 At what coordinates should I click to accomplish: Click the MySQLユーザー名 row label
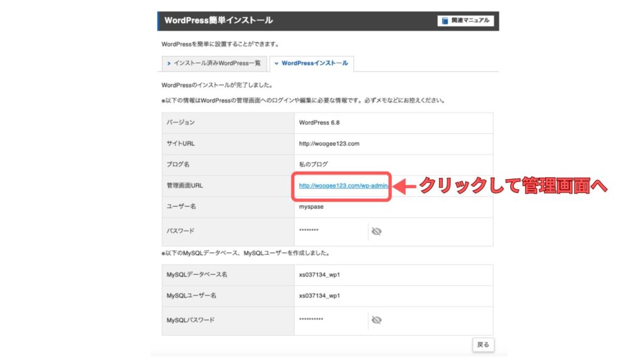point(191,296)
